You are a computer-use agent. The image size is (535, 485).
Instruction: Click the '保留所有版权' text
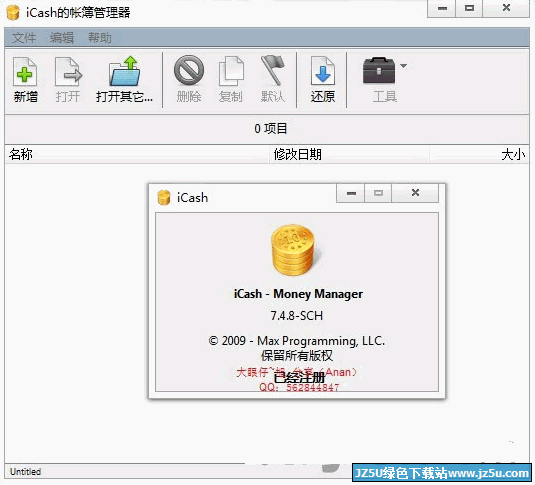(x=297, y=356)
